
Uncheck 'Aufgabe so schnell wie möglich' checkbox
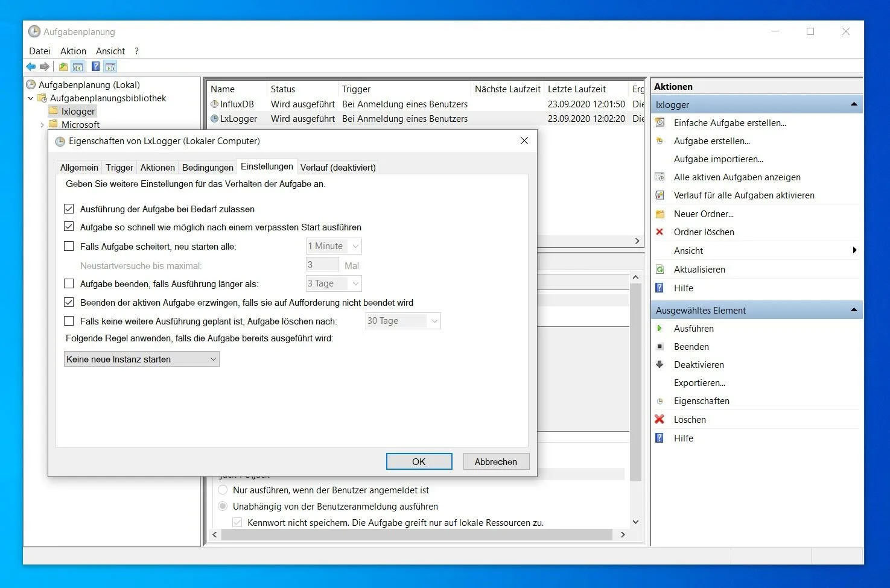coord(69,227)
